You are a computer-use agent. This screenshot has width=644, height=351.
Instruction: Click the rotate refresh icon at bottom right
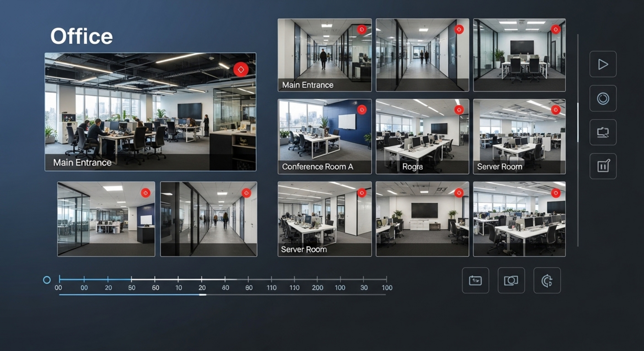click(547, 280)
